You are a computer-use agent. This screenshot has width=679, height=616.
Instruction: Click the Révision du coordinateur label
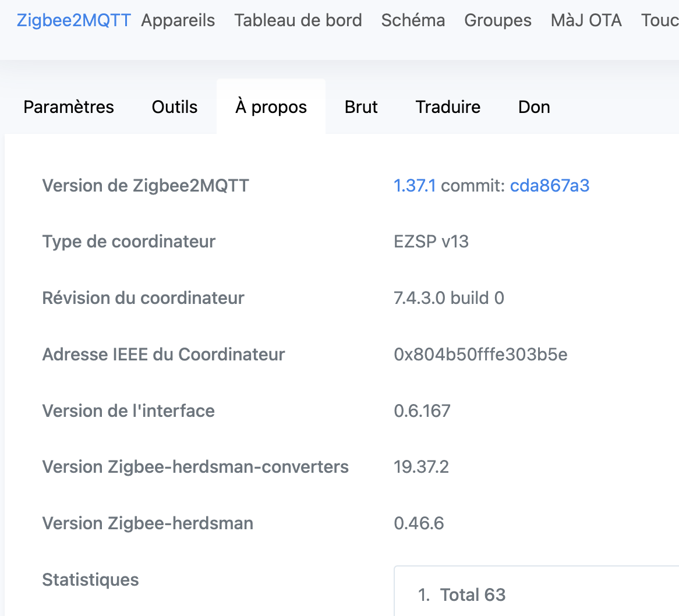pos(143,298)
